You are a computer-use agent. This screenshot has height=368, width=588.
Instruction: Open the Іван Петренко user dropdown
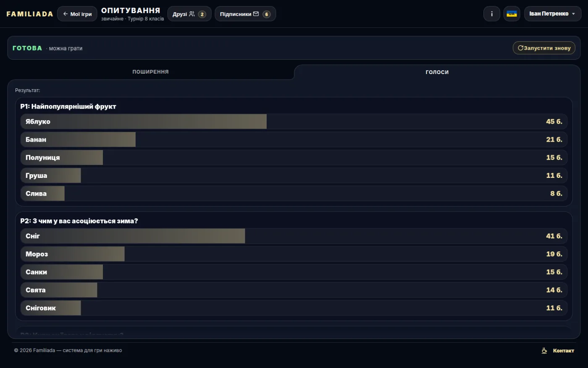[x=552, y=14]
